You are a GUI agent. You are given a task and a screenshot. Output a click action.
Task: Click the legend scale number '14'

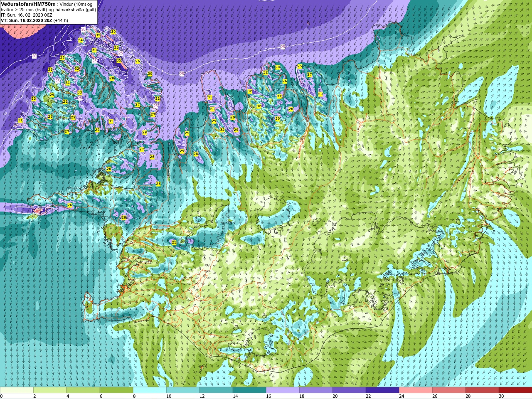(235, 396)
